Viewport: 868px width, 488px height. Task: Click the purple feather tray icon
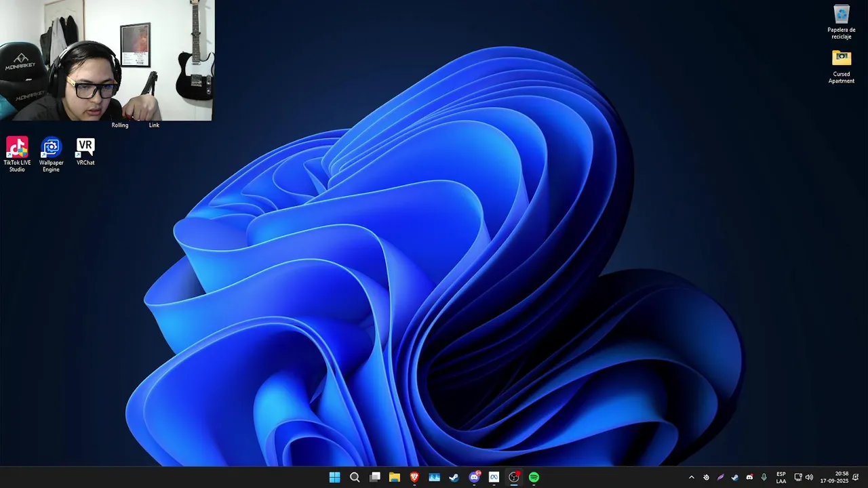click(x=720, y=477)
